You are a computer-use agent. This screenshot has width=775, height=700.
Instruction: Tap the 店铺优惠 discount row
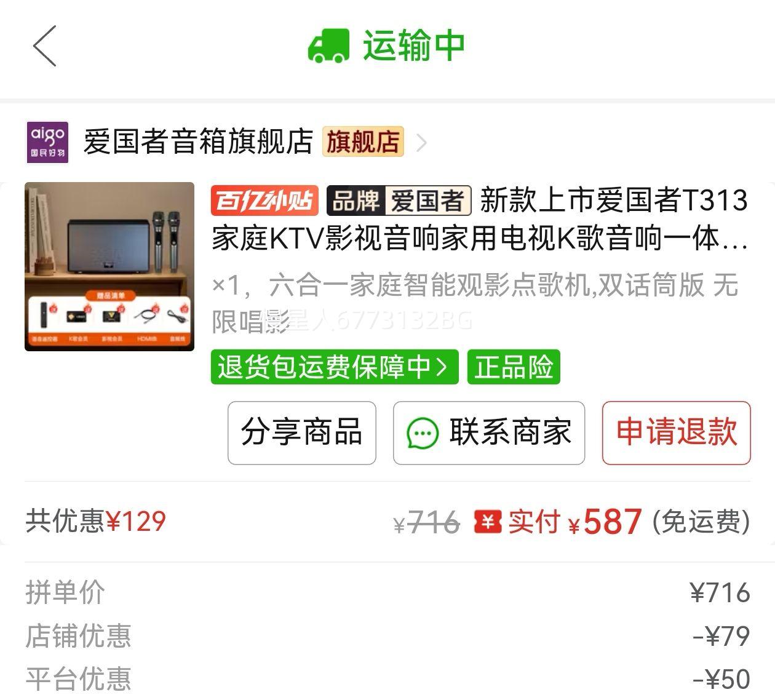point(387,636)
